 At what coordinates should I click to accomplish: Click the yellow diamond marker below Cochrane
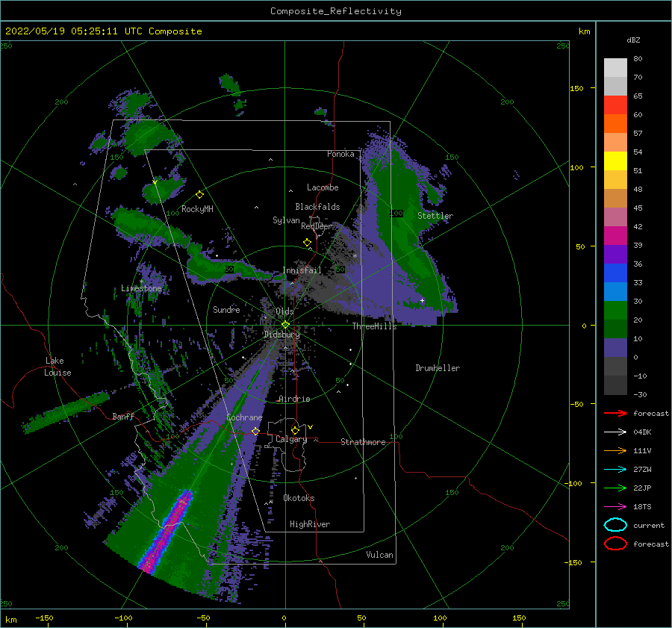pos(255,431)
